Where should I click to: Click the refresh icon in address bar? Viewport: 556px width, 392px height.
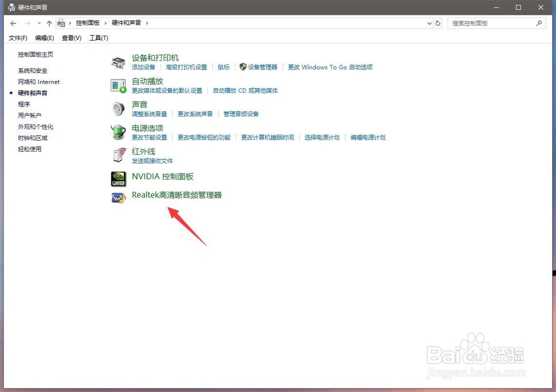click(438, 23)
